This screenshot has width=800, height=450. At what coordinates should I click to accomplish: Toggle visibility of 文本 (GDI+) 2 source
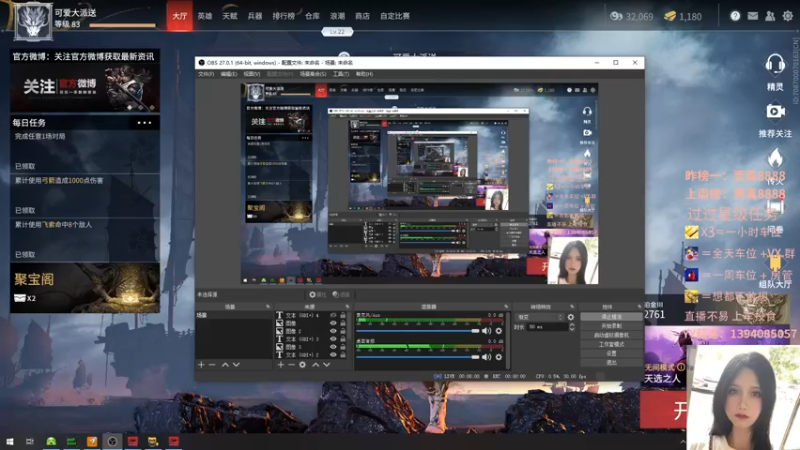[x=333, y=355]
